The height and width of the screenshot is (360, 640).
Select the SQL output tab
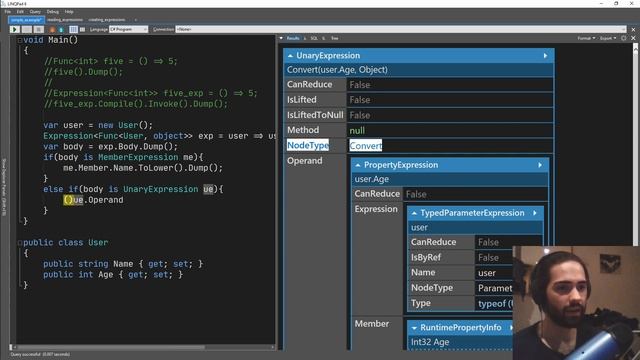click(314, 38)
